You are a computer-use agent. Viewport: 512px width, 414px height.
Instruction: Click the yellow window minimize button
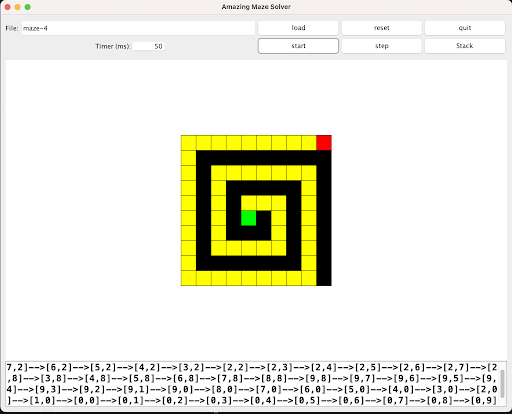18,7
